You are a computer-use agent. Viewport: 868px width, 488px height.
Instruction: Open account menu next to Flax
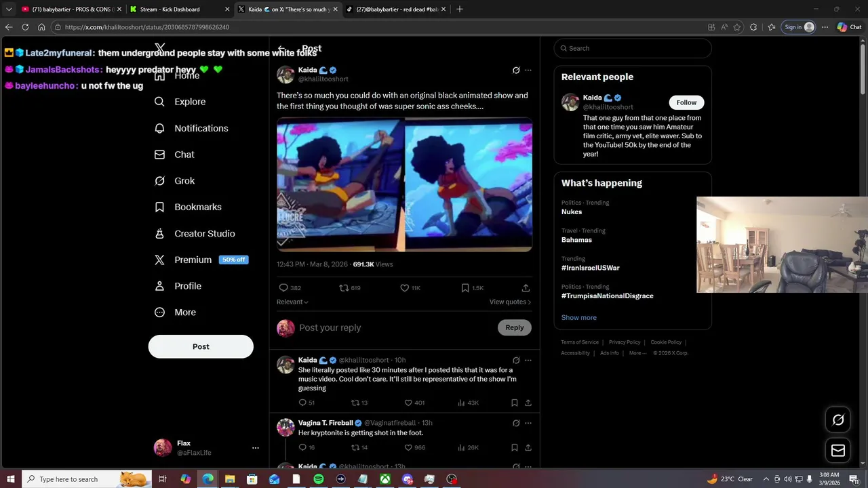point(256,448)
